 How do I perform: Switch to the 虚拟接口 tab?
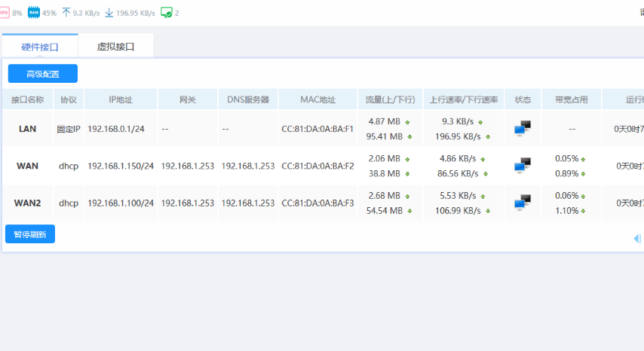[116, 47]
